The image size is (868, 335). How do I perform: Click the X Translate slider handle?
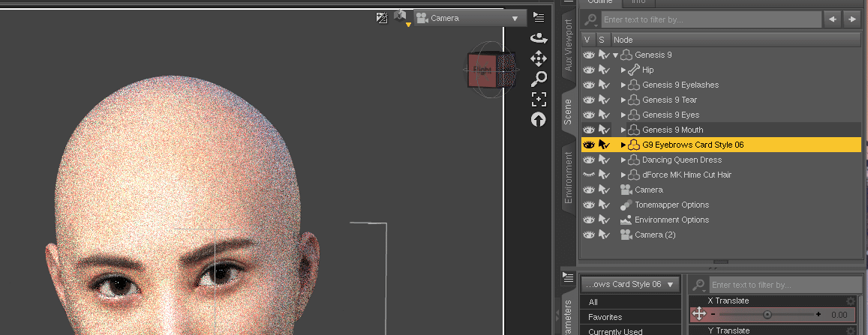(x=767, y=315)
